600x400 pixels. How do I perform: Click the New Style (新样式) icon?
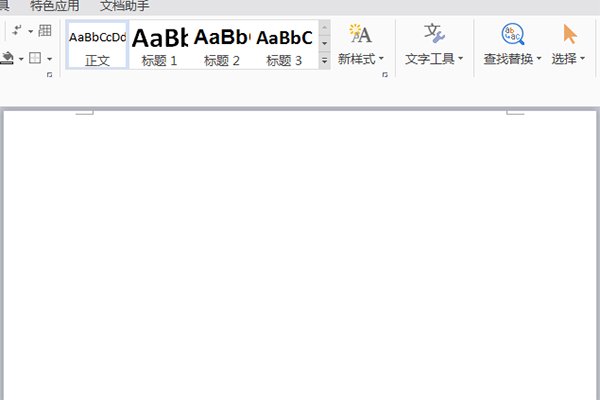pyautogui.click(x=360, y=35)
